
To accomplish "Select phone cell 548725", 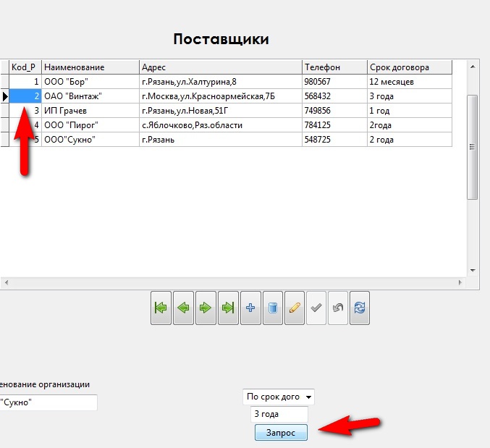I will (x=334, y=140).
